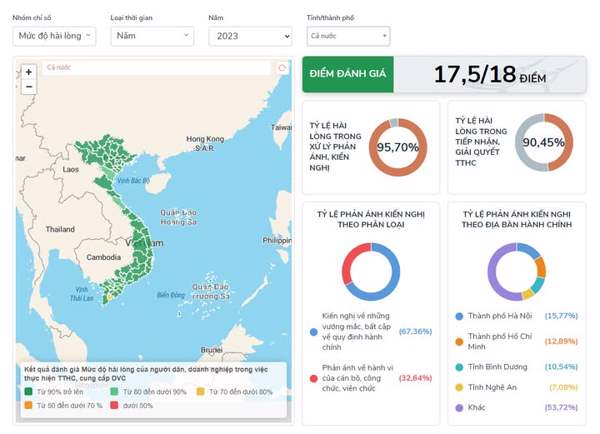Click blue legend dot for Thành phố Hà Nội
600x434 pixels.
458,316
